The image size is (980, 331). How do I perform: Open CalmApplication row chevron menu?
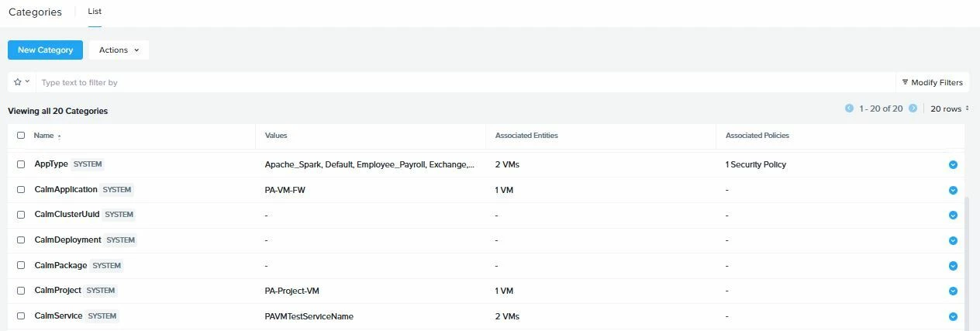953,190
